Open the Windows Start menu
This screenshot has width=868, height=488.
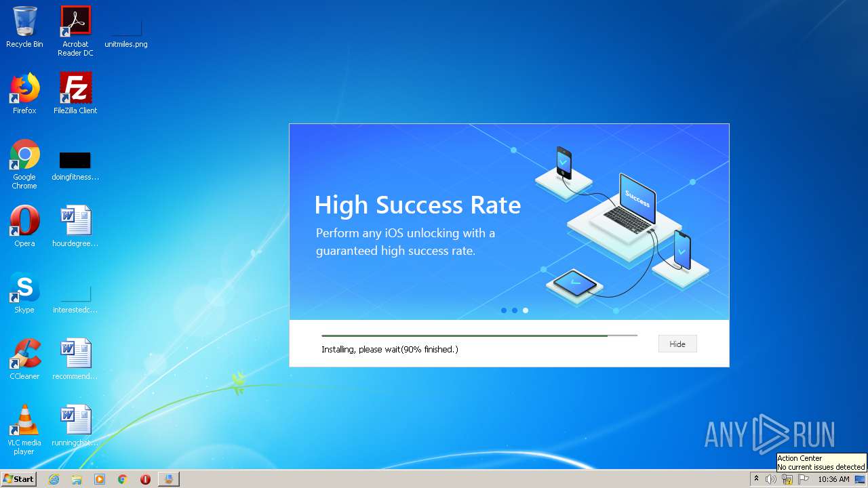tap(18, 479)
